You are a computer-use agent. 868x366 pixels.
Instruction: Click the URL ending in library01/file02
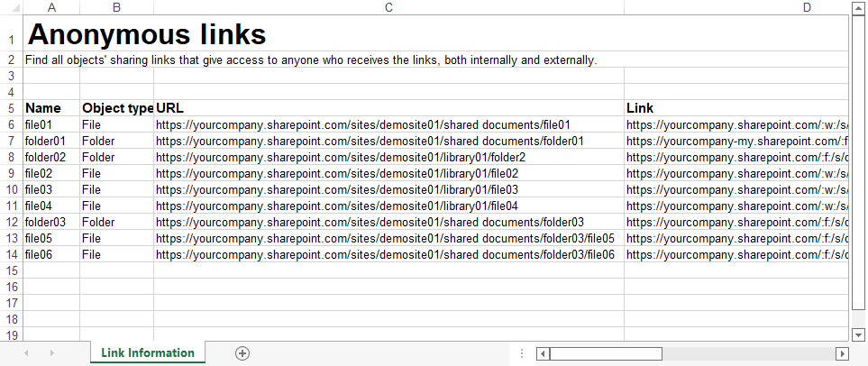[x=389, y=173]
